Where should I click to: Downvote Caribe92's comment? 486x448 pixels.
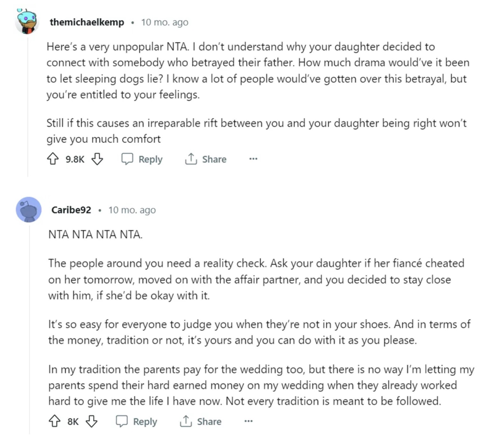tap(92, 421)
